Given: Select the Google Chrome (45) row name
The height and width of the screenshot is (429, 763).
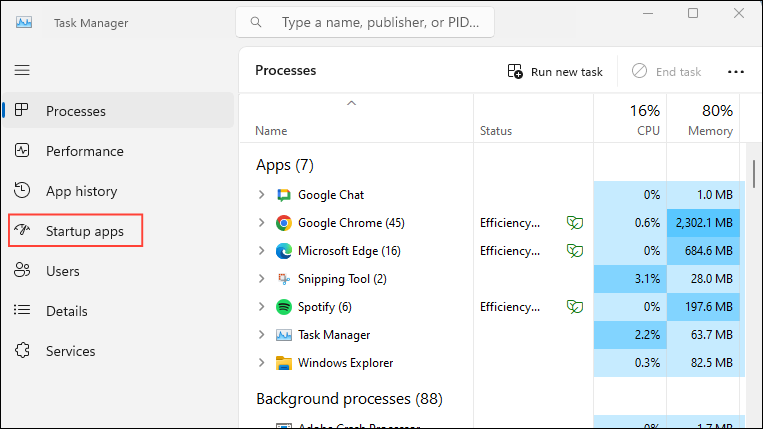Looking at the screenshot, I should [x=351, y=223].
